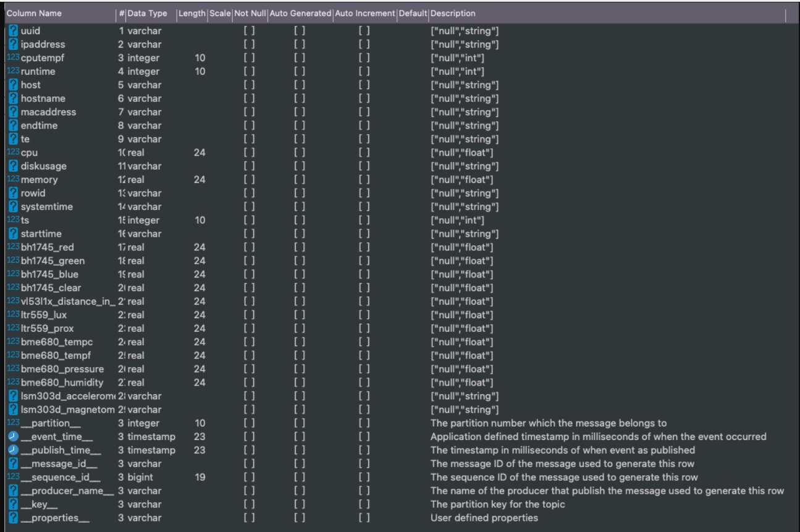Select the bh1745_clear column name

click(51, 288)
